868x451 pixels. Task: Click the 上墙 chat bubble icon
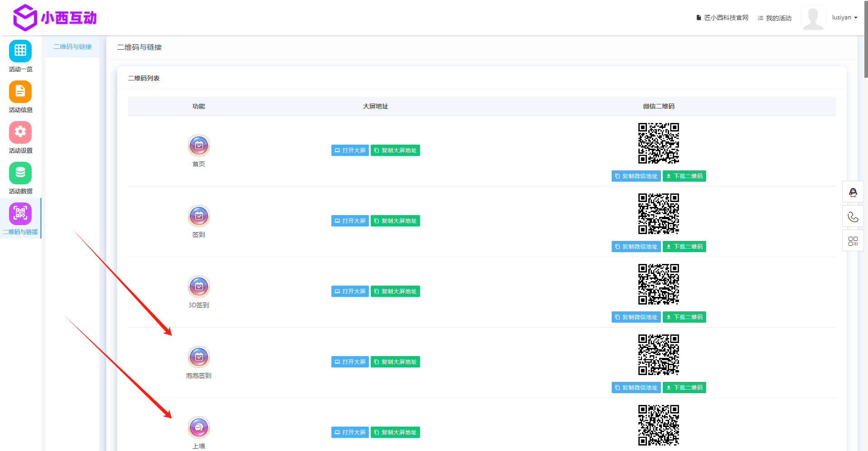[x=199, y=428]
